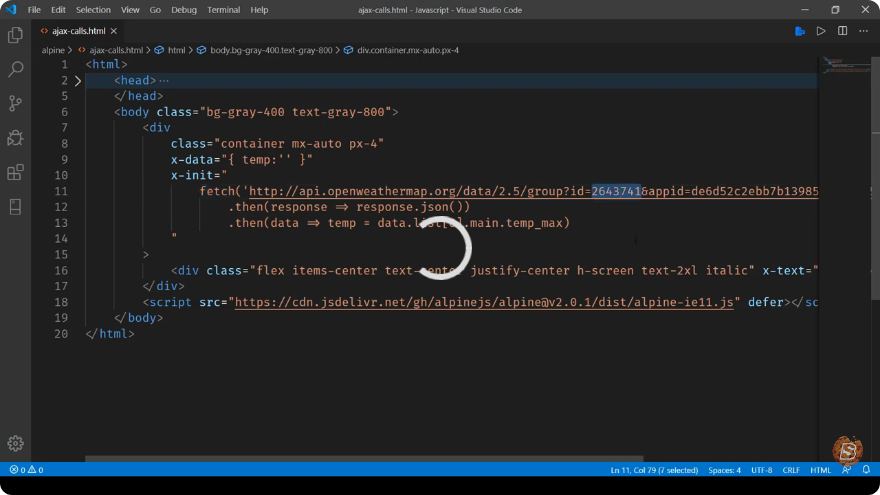This screenshot has height=495, width=880.
Task: Select ajax-calls.html in the breadcrumb
Action: click(x=116, y=50)
